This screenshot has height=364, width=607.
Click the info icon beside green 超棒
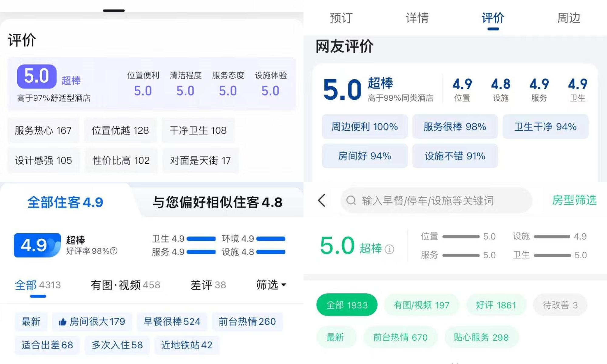pyautogui.click(x=389, y=249)
